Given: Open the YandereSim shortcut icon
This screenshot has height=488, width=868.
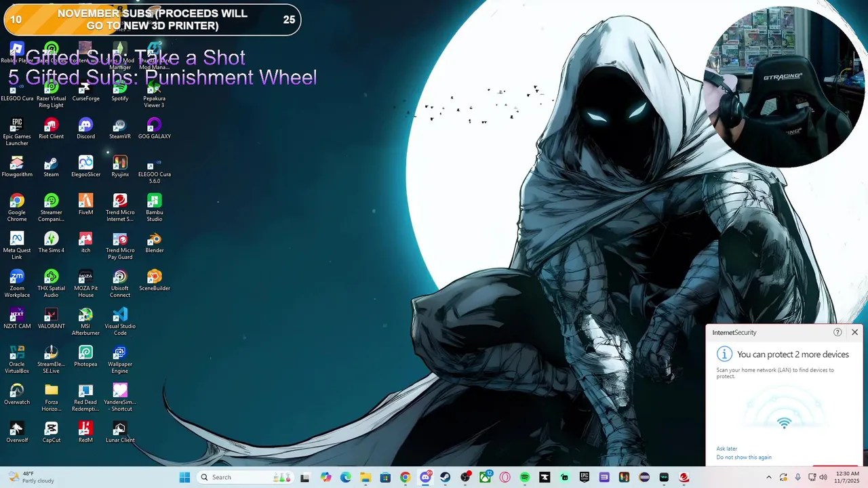Looking at the screenshot, I should 120,398.
